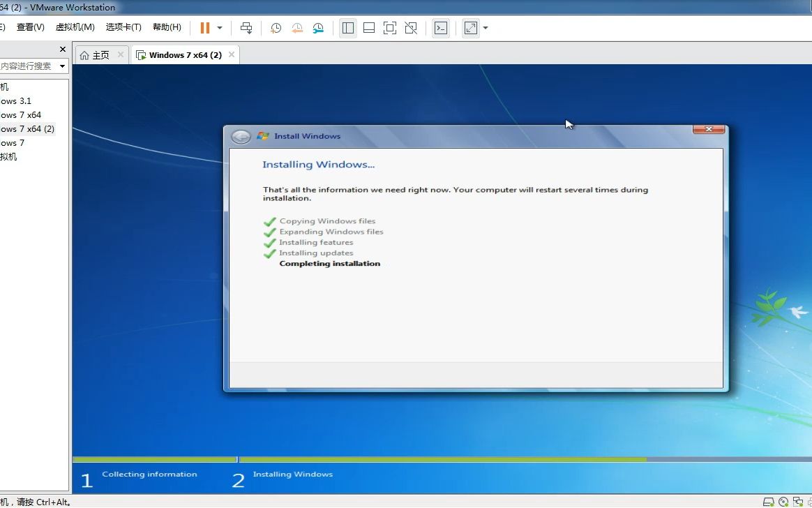Screen dimensions: 812x508
Task: Click the network adapter status icon
Action: 798,501
